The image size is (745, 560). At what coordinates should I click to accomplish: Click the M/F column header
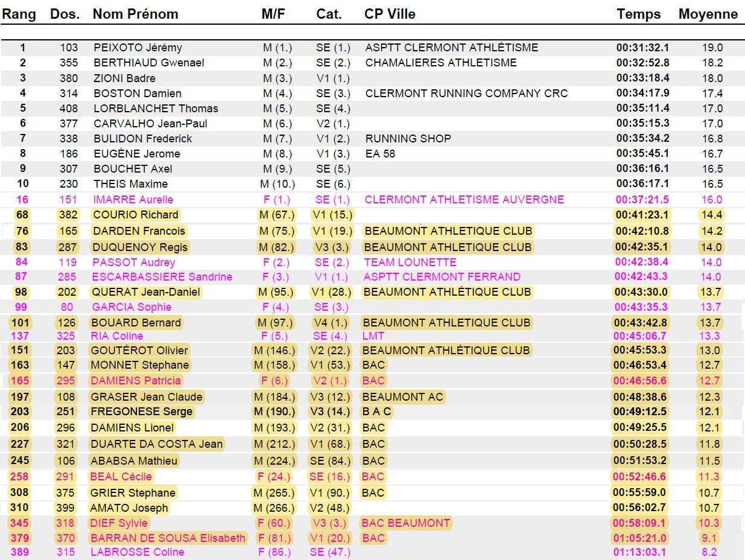[273, 14]
